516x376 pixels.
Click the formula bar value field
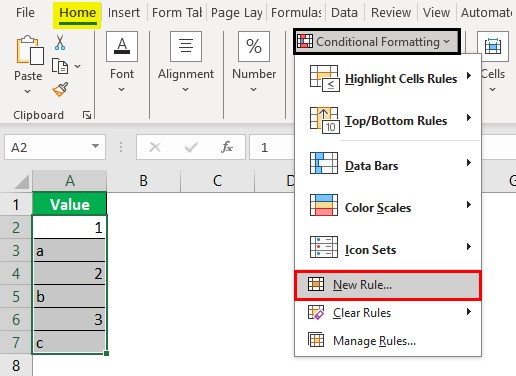(272, 147)
